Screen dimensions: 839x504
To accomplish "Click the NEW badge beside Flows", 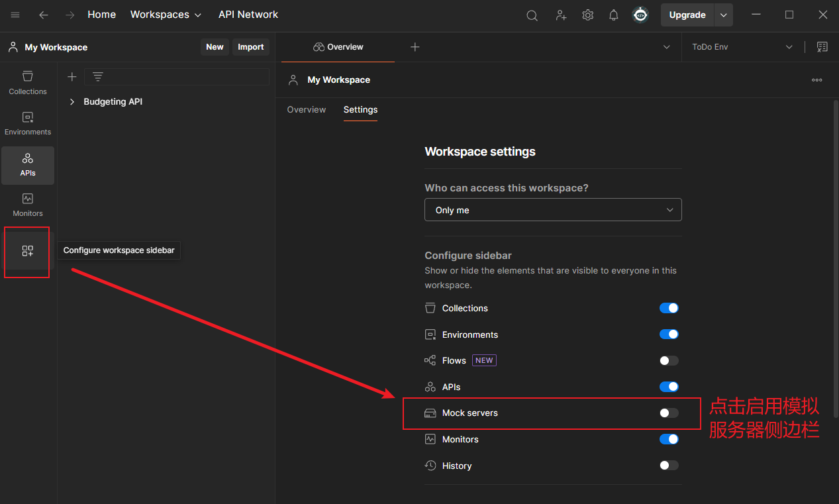I will tap(484, 360).
